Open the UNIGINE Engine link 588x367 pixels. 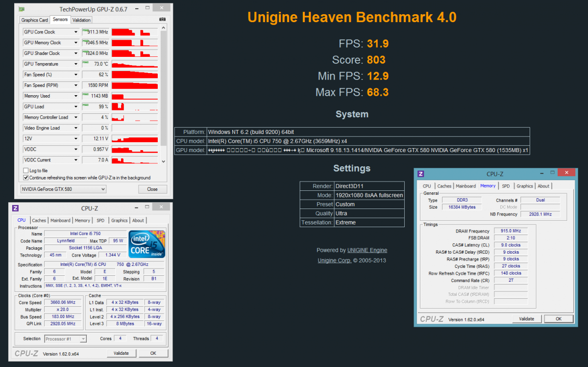click(367, 250)
